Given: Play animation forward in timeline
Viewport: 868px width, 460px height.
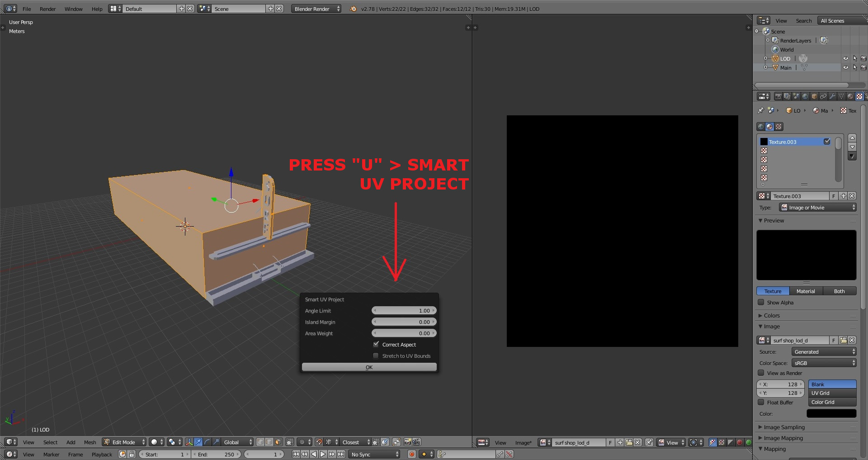Looking at the screenshot, I should pos(323,454).
